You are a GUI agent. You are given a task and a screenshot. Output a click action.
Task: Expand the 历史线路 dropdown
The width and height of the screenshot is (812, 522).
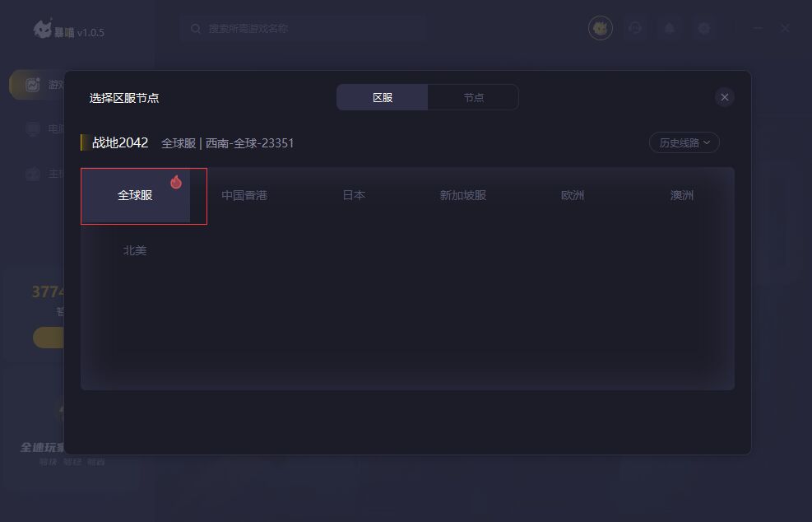click(x=684, y=142)
